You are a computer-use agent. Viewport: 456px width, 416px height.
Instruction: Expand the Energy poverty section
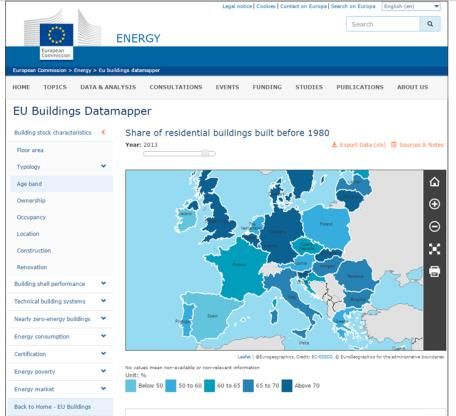[103, 371]
